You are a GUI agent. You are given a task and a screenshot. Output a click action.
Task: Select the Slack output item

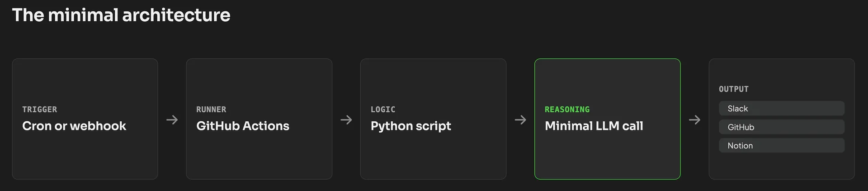pyautogui.click(x=782, y=109)
